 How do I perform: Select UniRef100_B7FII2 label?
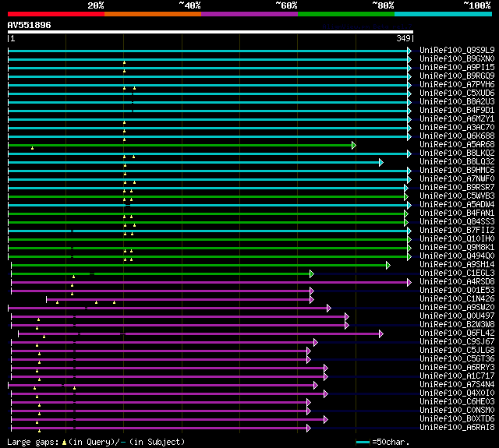tap(457, 231)
